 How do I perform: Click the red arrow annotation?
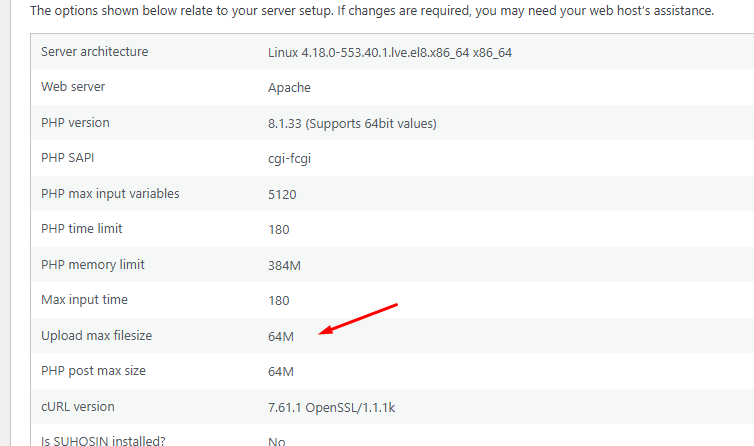pos(358,319)
